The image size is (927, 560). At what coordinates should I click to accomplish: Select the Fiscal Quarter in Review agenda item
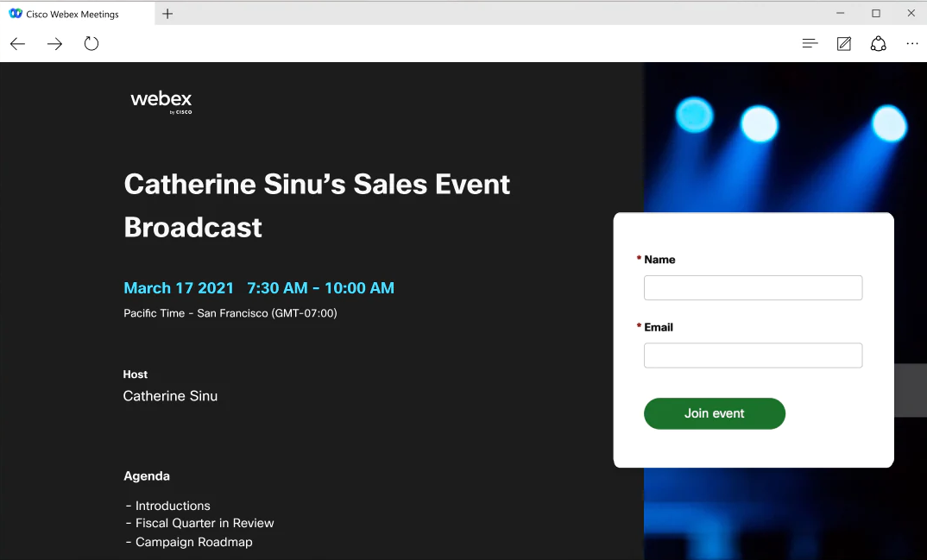coord(205,523)
